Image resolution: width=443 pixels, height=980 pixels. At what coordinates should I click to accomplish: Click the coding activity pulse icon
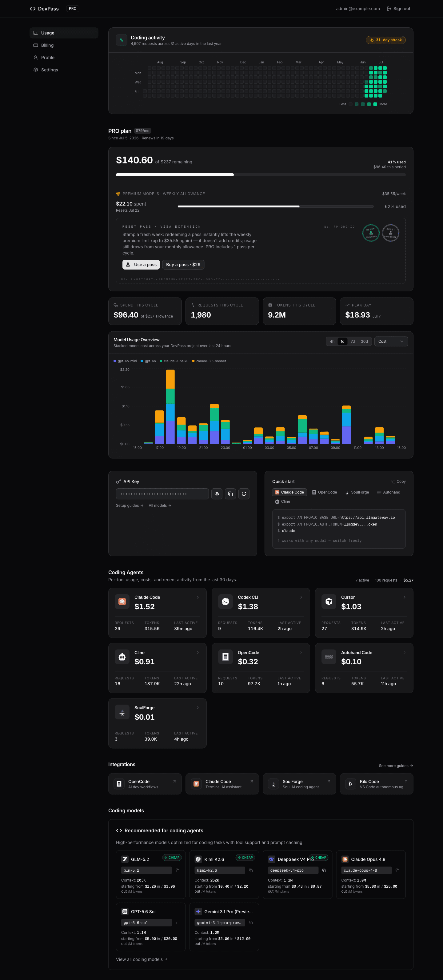[121, 40]
